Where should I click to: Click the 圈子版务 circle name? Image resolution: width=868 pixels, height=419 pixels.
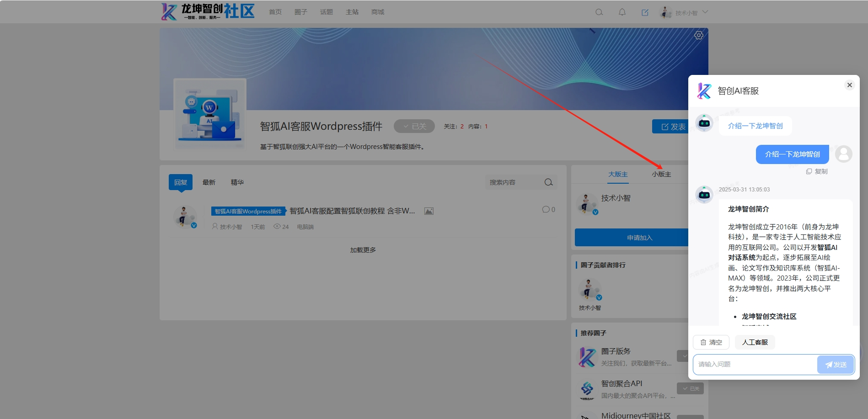(x=616, y=351)
